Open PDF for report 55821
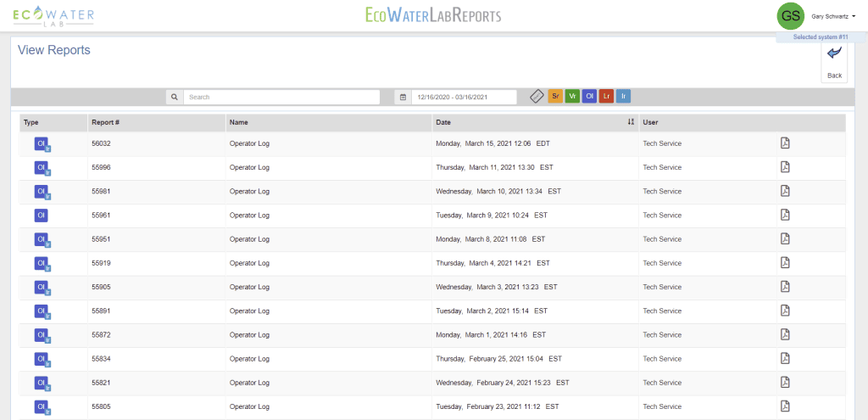The width and height of the screenshot is (868, 420). click(x=785, y=383)
